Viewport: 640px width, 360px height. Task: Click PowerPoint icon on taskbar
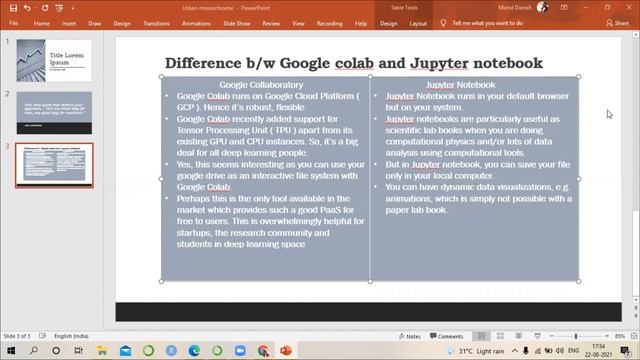coord(286,351)
